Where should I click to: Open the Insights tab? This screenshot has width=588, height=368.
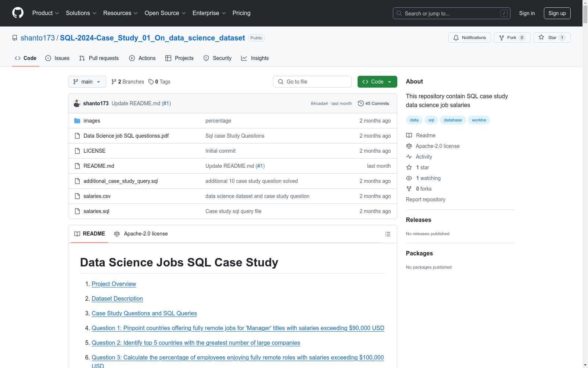tap(255, 58)
